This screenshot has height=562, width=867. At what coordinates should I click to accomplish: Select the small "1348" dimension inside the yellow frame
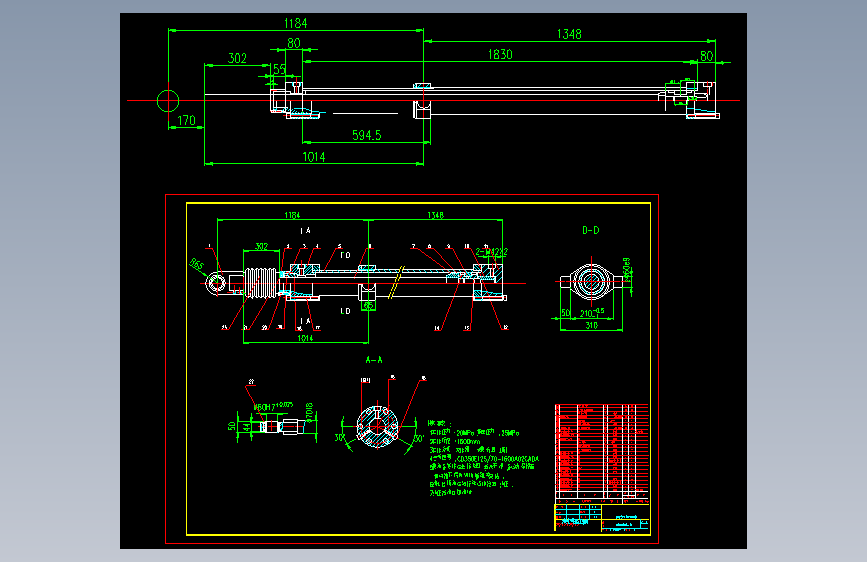point(435,215)
